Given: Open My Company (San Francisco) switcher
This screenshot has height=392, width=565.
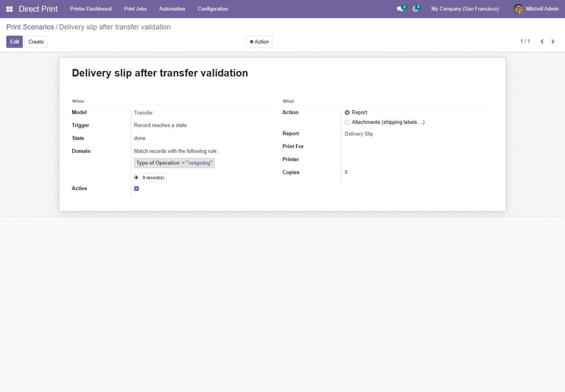Looking at the screenshot, I should 465,9.
